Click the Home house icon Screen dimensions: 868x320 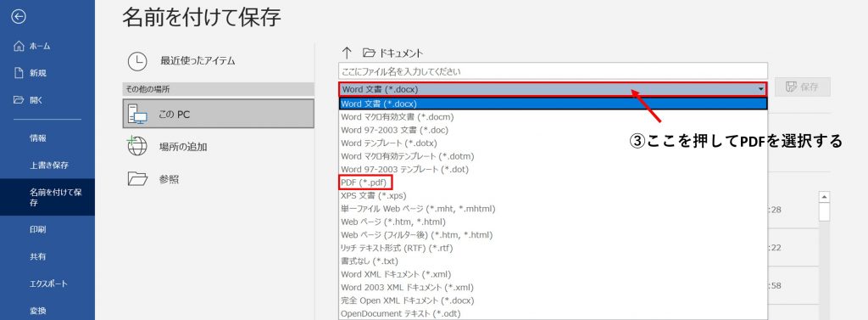coord(19,46)
